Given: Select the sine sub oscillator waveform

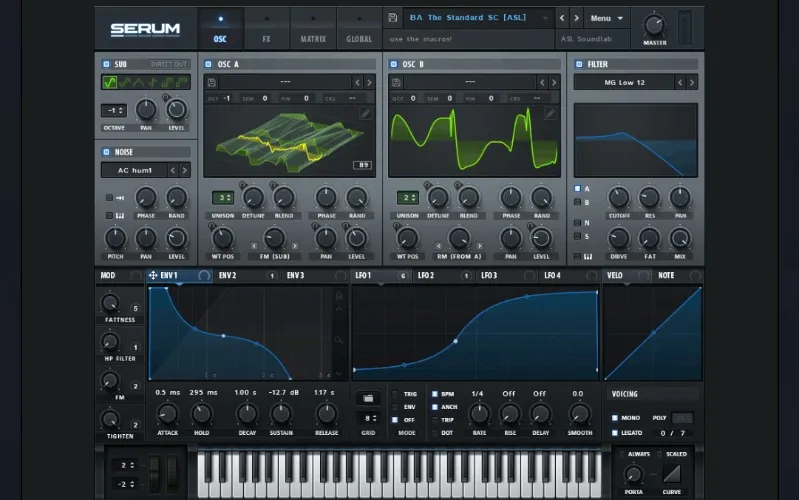Looking at the screenshot, I should 109,82.
